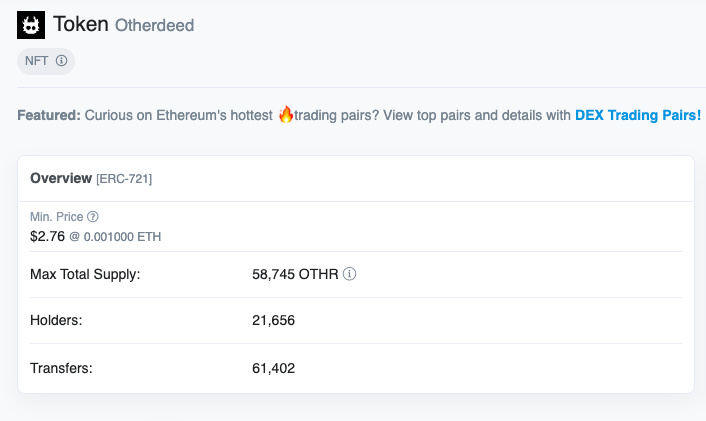706x421 pixels.
Task: Click info icon next to 58,745 OTHR
Action: [x=349, y=274]
